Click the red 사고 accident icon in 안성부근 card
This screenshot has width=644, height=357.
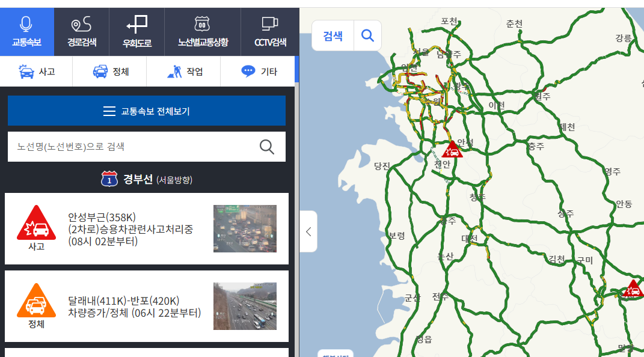(x=36, y=223)
